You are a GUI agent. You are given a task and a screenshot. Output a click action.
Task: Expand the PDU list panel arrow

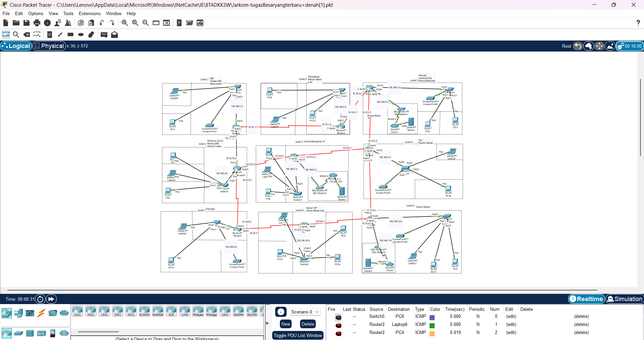[x=267, y=323]
